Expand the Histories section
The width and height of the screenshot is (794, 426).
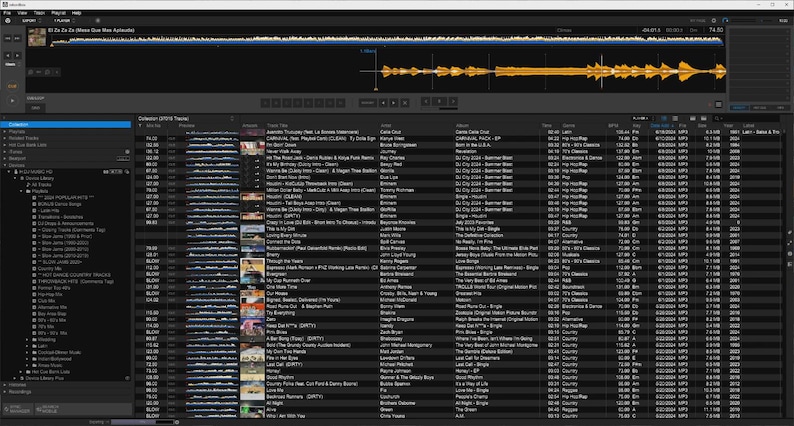click(x=5, y=385)
